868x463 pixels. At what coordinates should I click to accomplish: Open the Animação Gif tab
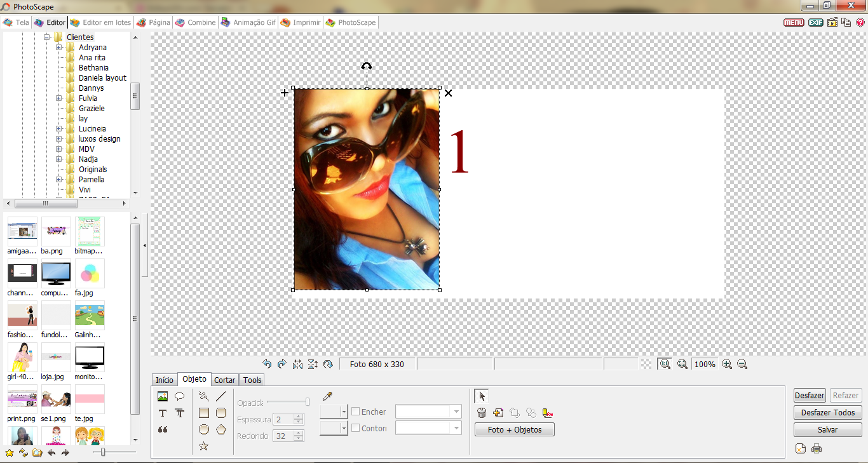tap(248, 22)
